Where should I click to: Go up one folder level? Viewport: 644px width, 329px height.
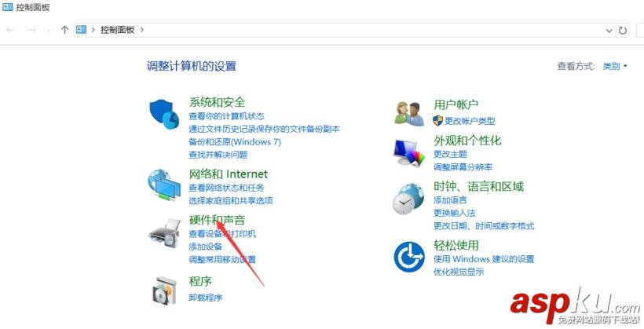tap(64, 30)
